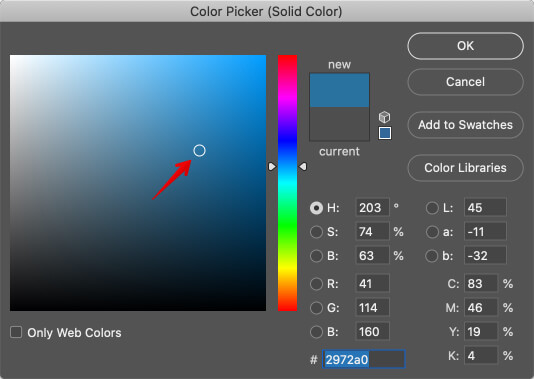Click the a field showing -11
Screen dimensions: 534x379
[x=485, y=232]
